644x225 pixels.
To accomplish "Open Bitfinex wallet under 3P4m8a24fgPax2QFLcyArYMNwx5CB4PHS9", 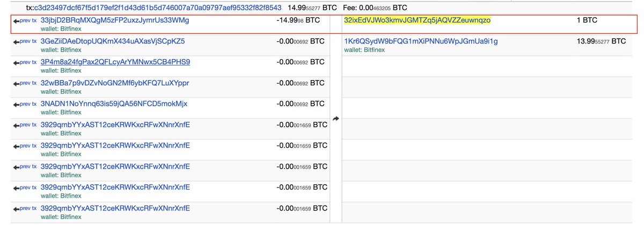I will pos(61,70).
